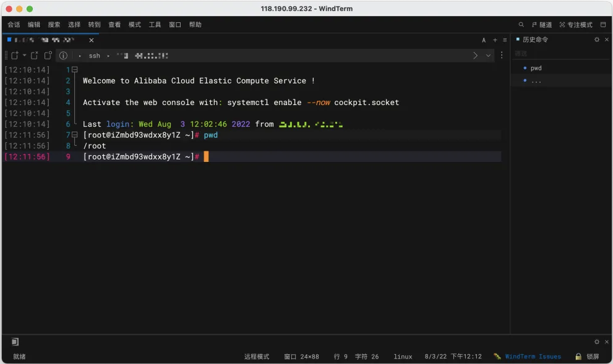The width and height of the screenshot is (613, 364).
Task: Open the three-dot more options menu
Action: 502,56
